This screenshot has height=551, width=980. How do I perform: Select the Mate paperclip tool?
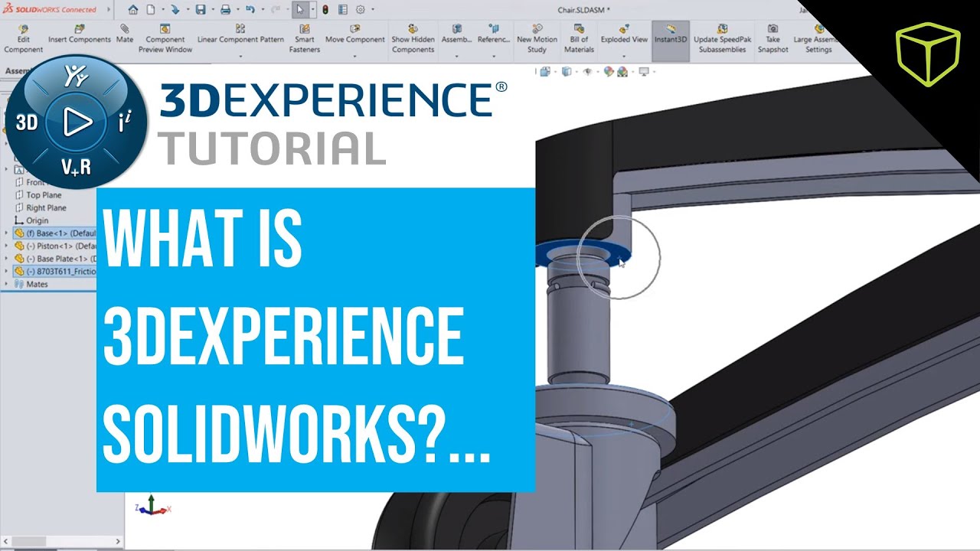pos(125,34)
